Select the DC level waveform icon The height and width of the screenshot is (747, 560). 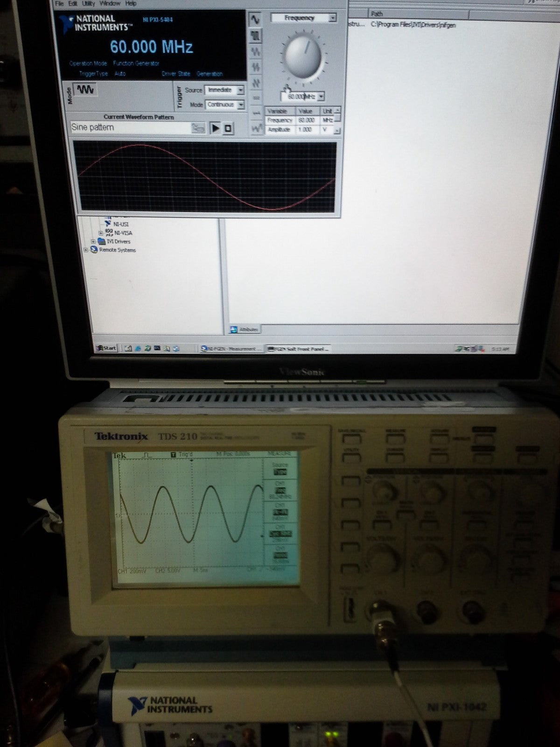(x=256, y=98)
